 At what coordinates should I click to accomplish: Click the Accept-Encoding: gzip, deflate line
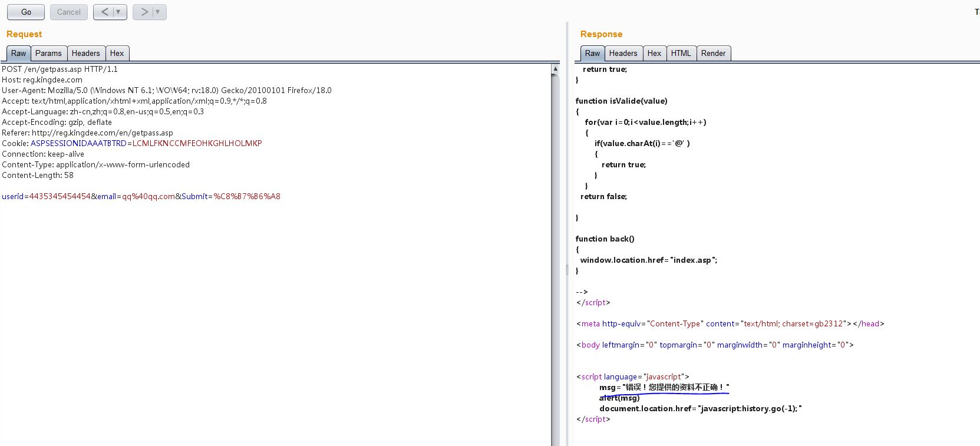57,122
